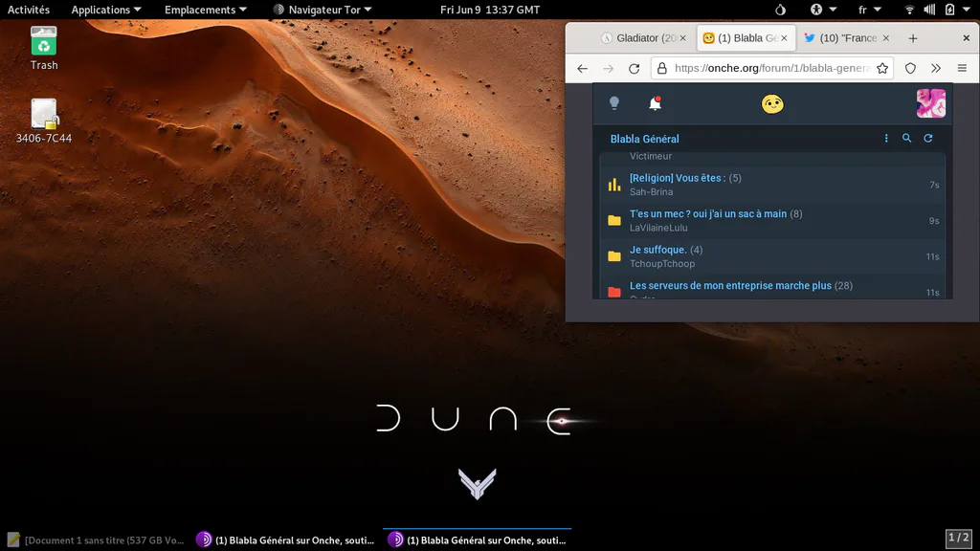The width and height of the screenshot is (980, 551).
Task: Bookmark this page with the star icon
Action: (882, 68)
